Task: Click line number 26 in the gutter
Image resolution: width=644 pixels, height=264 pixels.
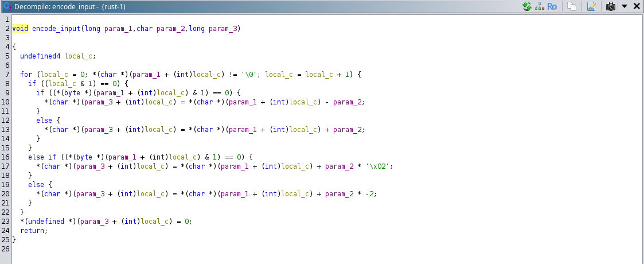Action: click(x=5, y=249)
